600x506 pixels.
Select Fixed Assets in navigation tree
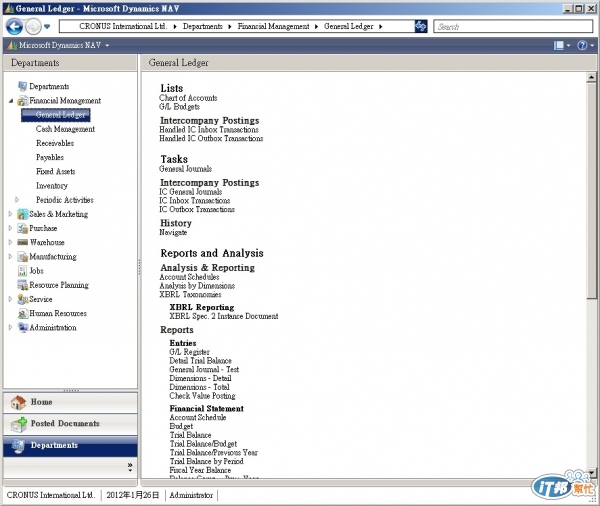[x=55, y=171]
